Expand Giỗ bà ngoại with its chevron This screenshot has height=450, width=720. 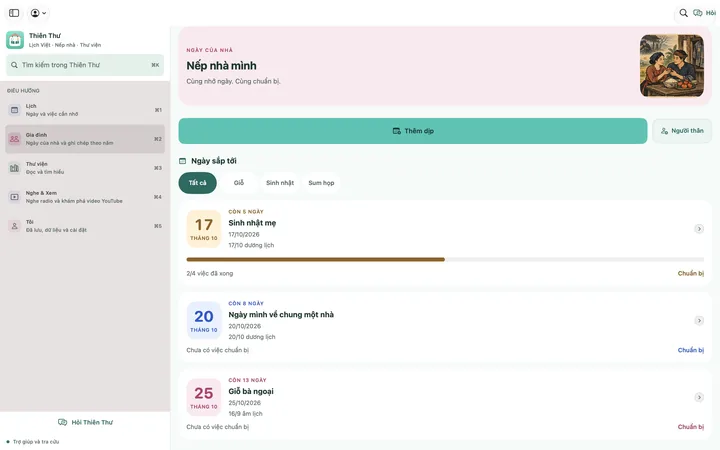(699, 397)
